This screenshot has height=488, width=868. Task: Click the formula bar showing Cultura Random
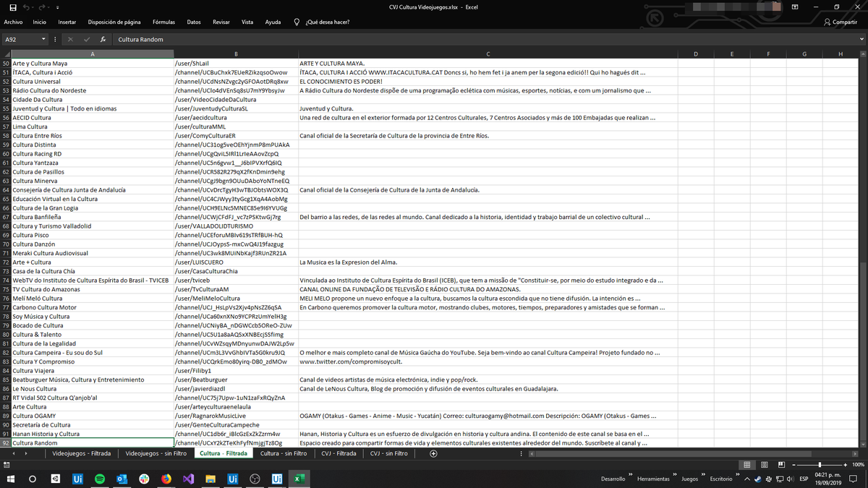(x=485, y=39)
